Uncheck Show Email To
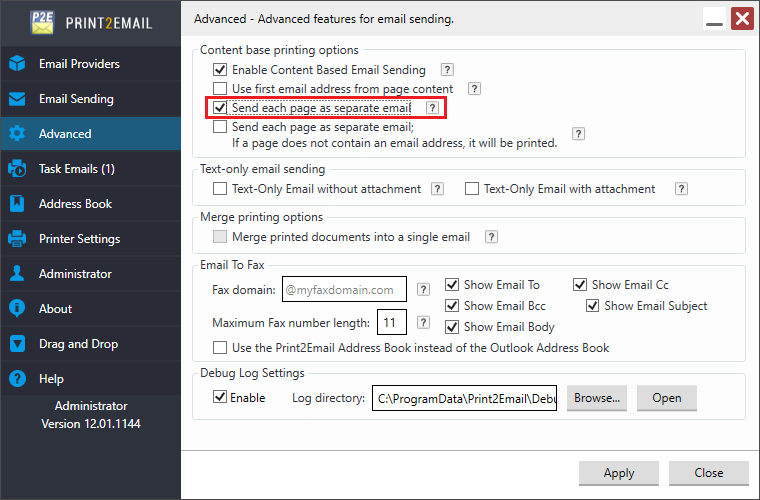This screenshot has height=500, width=760. click(452, 284)
